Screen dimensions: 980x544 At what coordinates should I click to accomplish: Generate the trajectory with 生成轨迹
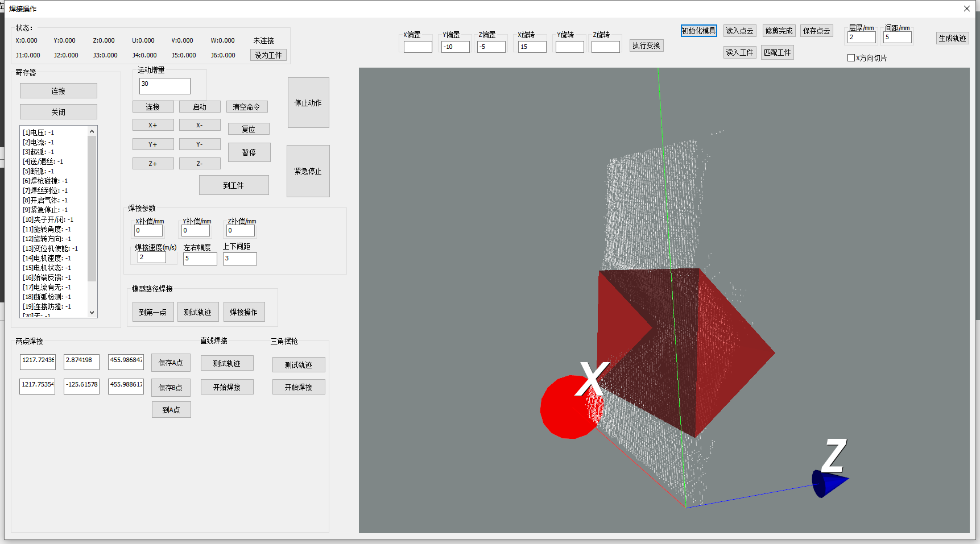point(953,38)
